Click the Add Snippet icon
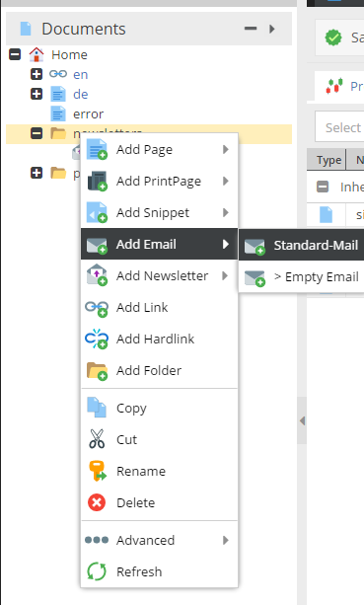The height and width of the screenshot is (605, 364). [x=97, y=212]
